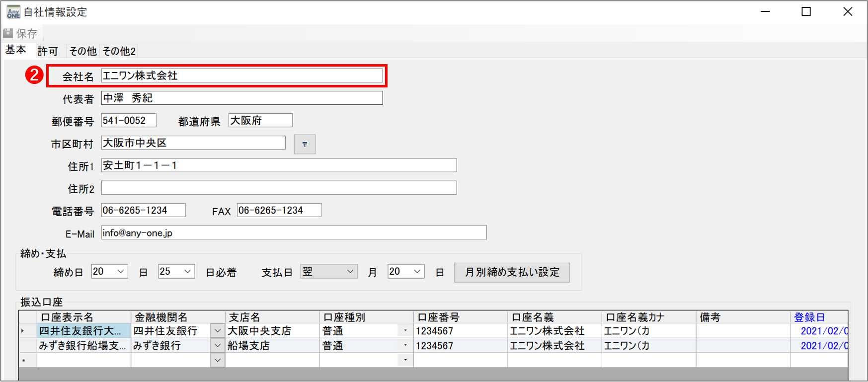Viewport: 868px width, 382px height.
Task: Open the payment day dropdown showing 20
Action: pyautogui.click(x=417, y=272)
